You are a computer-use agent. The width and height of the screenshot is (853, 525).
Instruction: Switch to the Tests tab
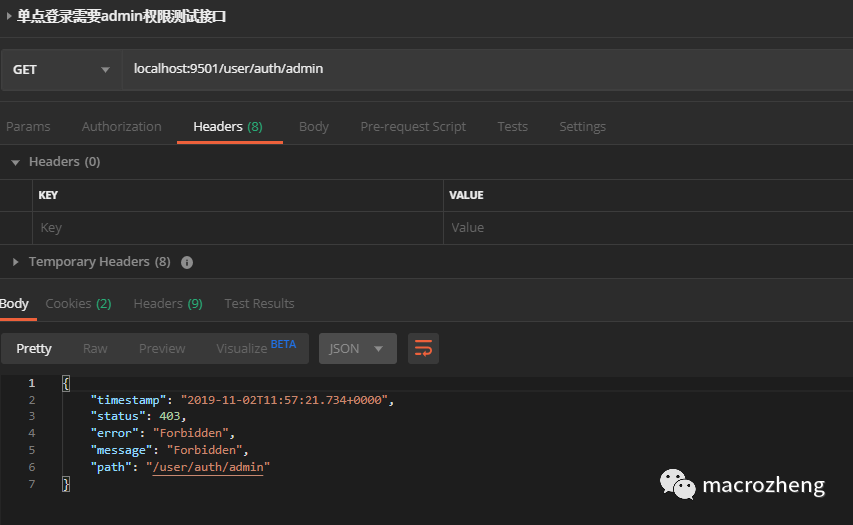(x=512, y=127)
